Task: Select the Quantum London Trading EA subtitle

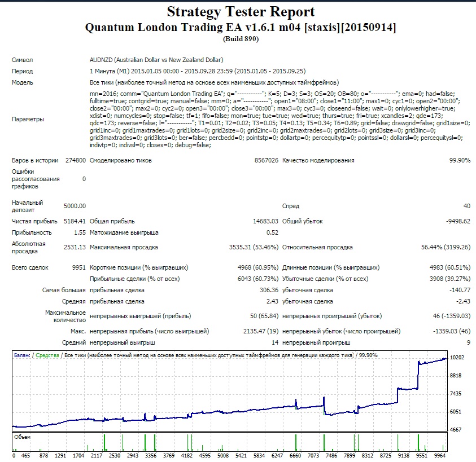Action: click(x=241, y=27)
